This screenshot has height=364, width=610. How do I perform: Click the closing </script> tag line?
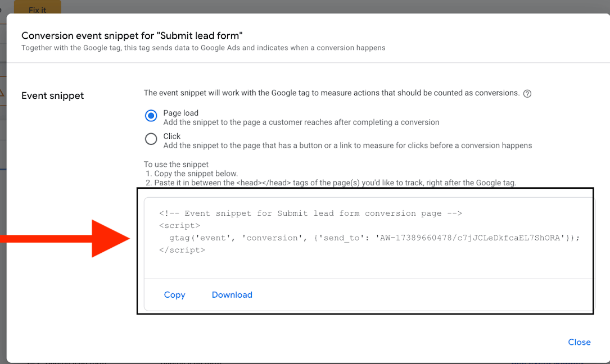click(x=182, y=250)
